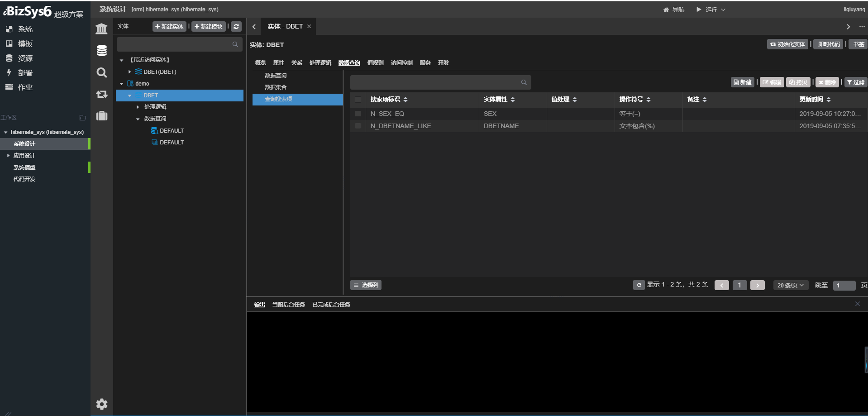Collapse the 数据查询 tree node

(138, 119)
